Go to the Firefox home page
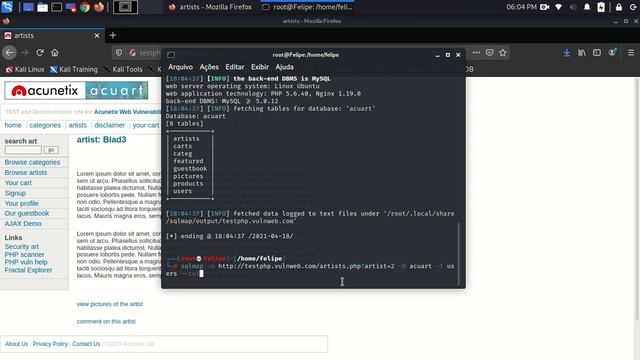This screenshot has height=360, width=640. pos(55,53)
